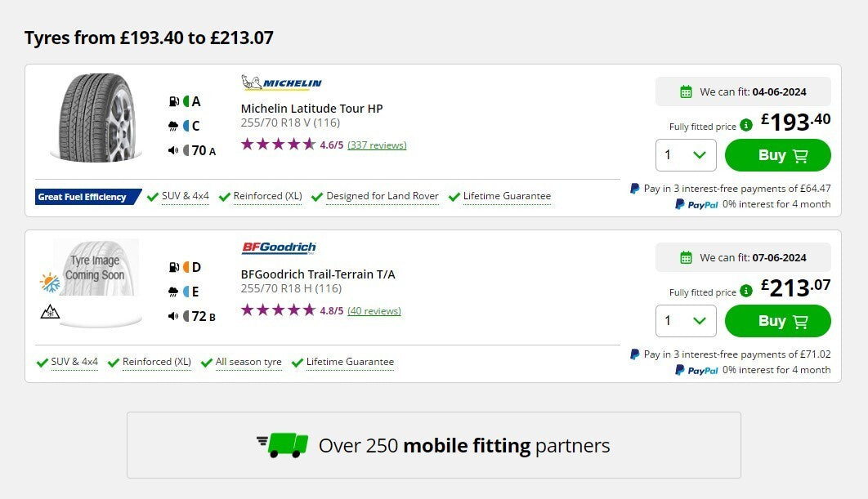Click wet grip rain icon rated E

coord(173,292)
